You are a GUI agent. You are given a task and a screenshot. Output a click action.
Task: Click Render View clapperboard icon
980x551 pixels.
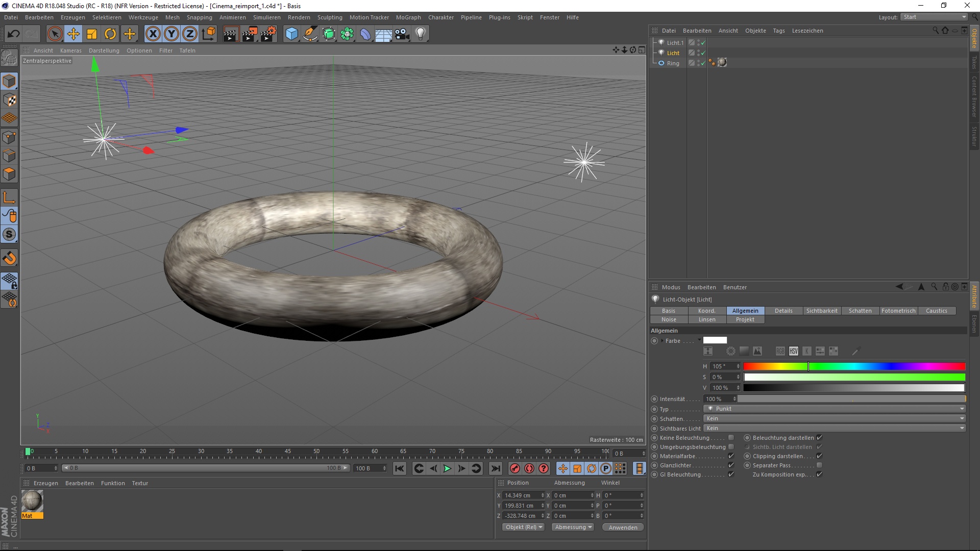[x=231, y=34]
